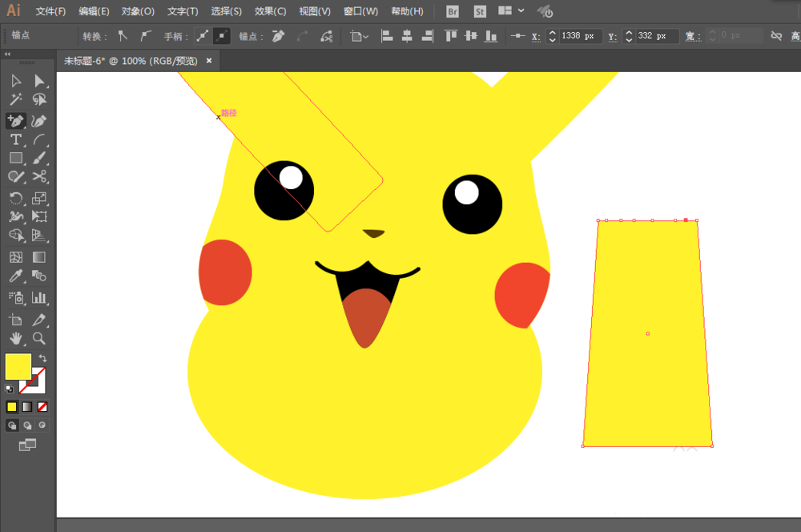Cut path at selected anchor points
The height and width of the screenshot is (532, 801).
(x=327, y=36)
